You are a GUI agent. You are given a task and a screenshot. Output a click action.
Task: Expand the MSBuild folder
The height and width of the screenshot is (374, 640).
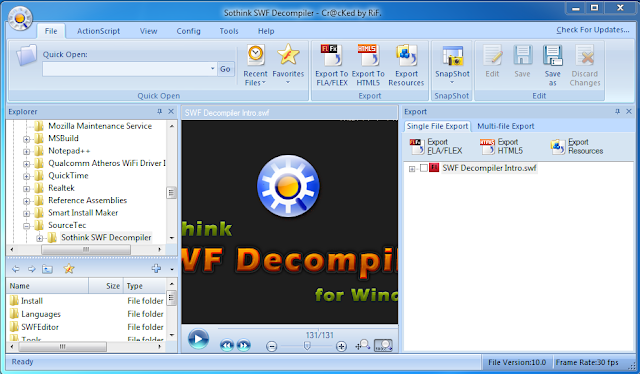[x=27, y=139]
